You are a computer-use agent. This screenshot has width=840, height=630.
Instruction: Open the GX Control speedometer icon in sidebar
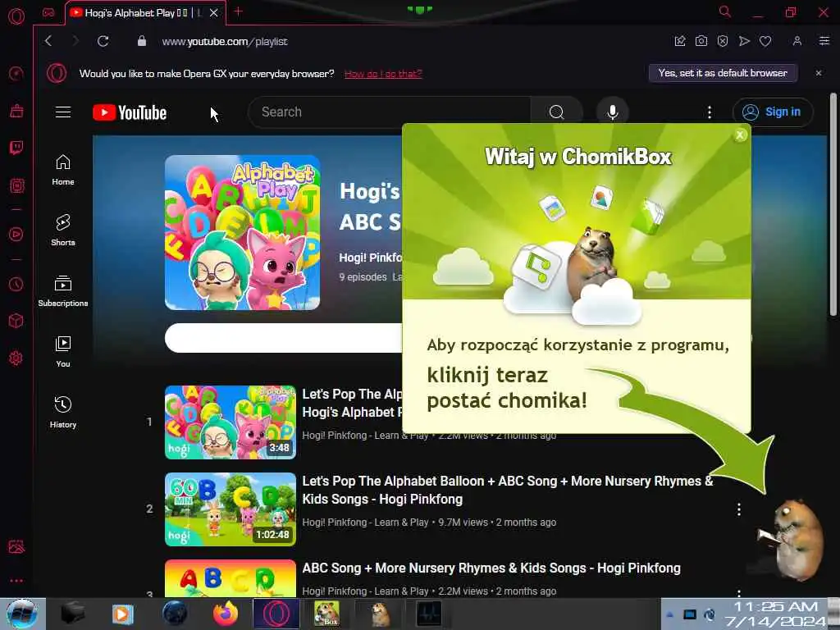click(x=16, y=73)
